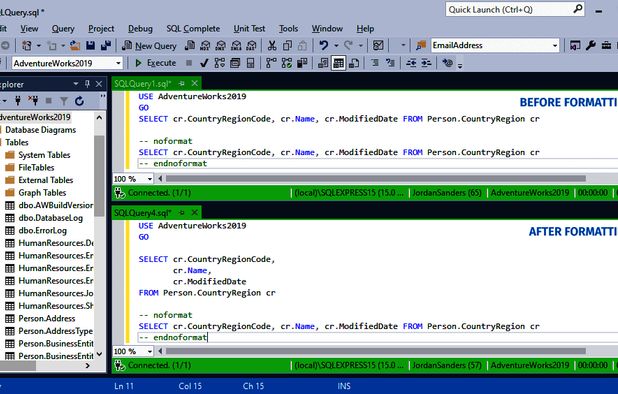Viewport: 618px width, 394px height.
Task: Open the wrench Properties icon
Action: 590,45
